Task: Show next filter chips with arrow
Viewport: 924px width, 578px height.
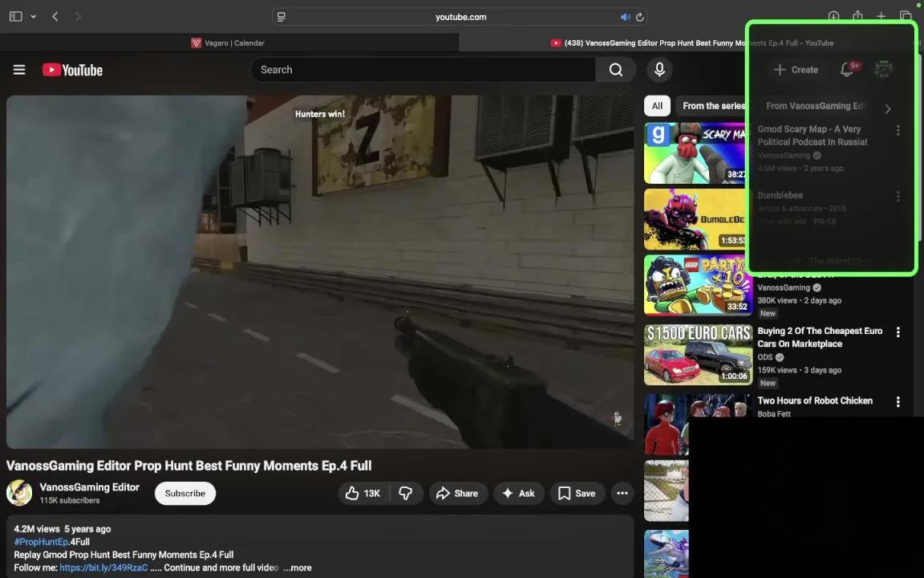Action: [888, 108]
